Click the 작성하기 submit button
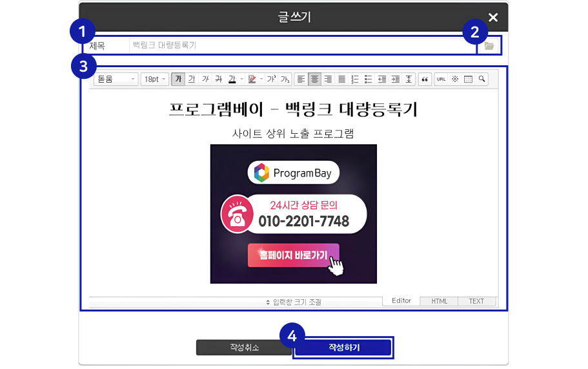The height and width of the screenshot is (369, 588). [x=343, y=348]
